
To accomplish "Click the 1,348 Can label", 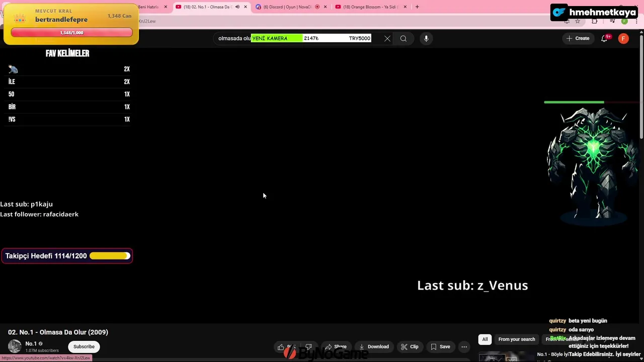I will click(119, 16).
